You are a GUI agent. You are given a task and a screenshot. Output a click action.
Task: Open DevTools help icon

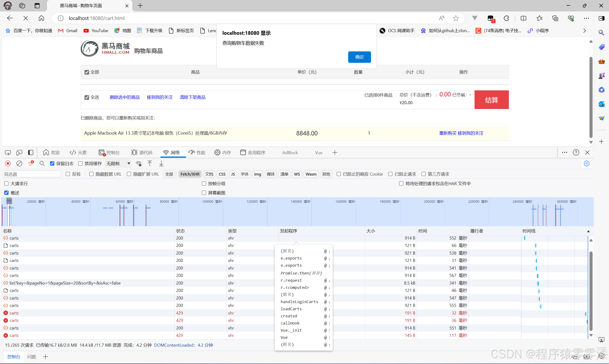point(576,152)
